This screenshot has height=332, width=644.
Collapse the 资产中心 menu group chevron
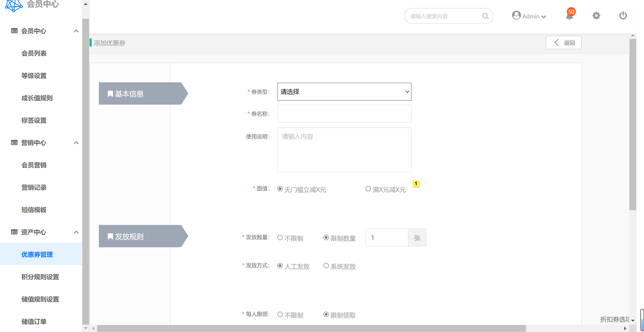point(76,232)
